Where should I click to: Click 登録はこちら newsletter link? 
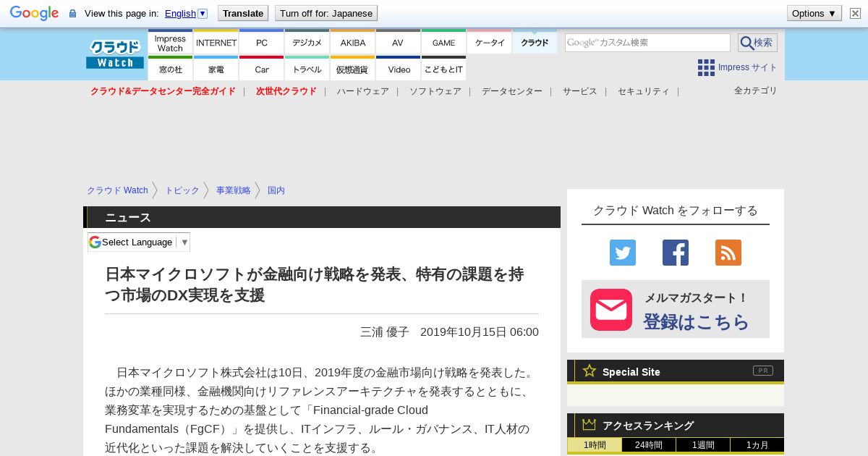click(696, 321)
